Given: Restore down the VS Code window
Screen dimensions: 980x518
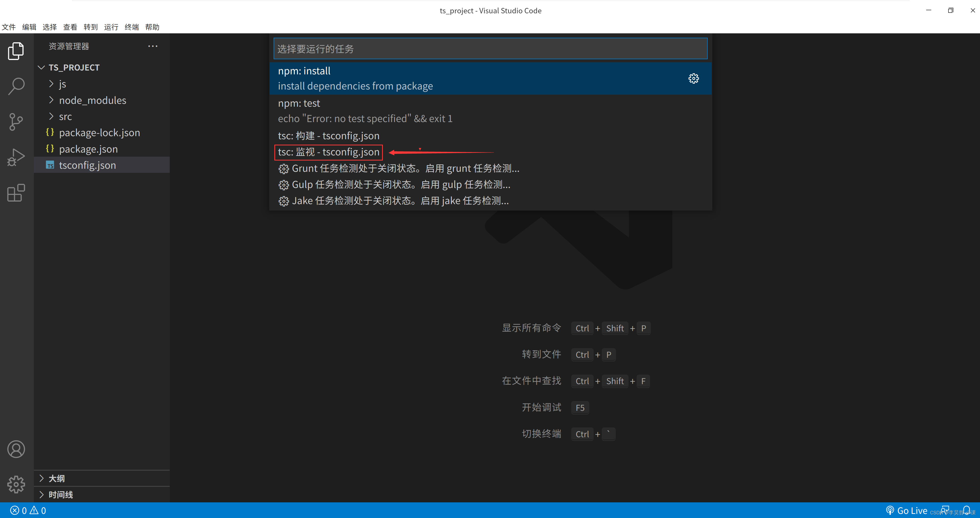Looking at the screenshot, I should pos(951,10).
